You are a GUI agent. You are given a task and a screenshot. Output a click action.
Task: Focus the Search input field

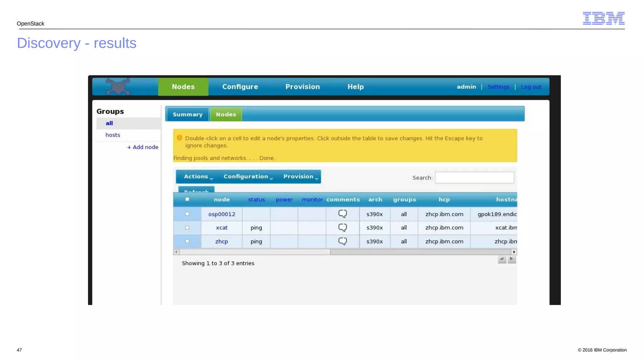coord(475,178)
